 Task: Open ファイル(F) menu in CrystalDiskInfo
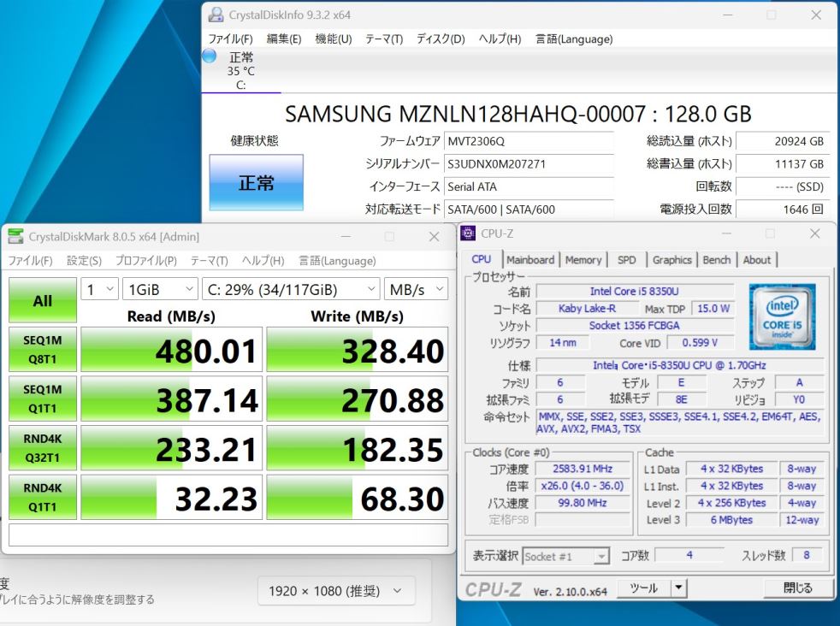pos(230,39)
